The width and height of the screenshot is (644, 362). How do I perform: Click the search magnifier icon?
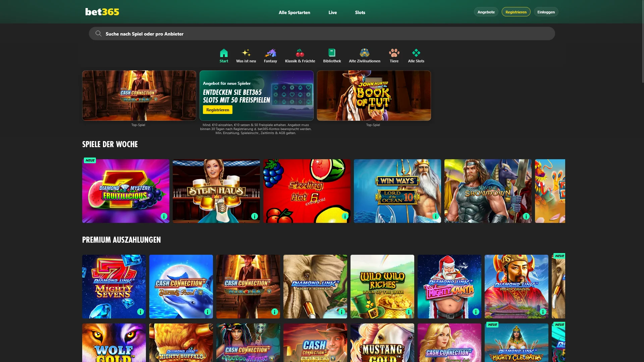pyautogui.click(x=98, y=34)
